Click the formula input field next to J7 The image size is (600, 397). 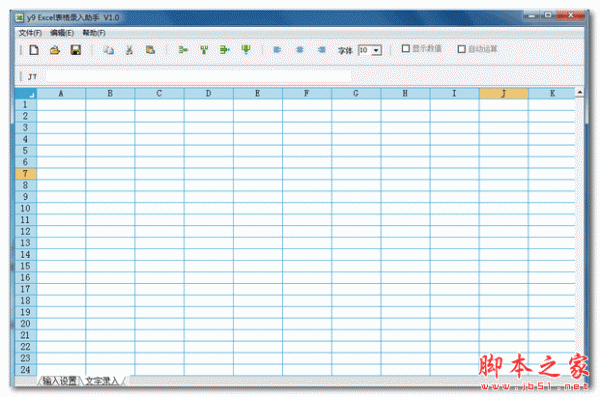point(198,77)
